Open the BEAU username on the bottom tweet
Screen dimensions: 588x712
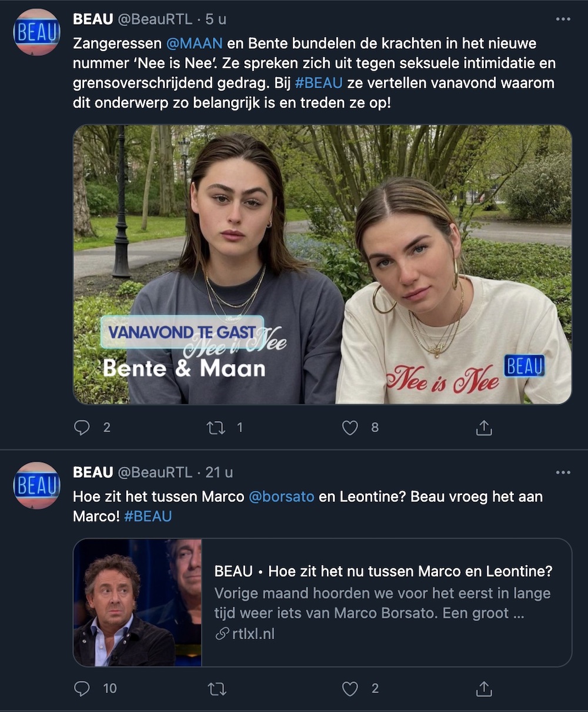point(94,472)
